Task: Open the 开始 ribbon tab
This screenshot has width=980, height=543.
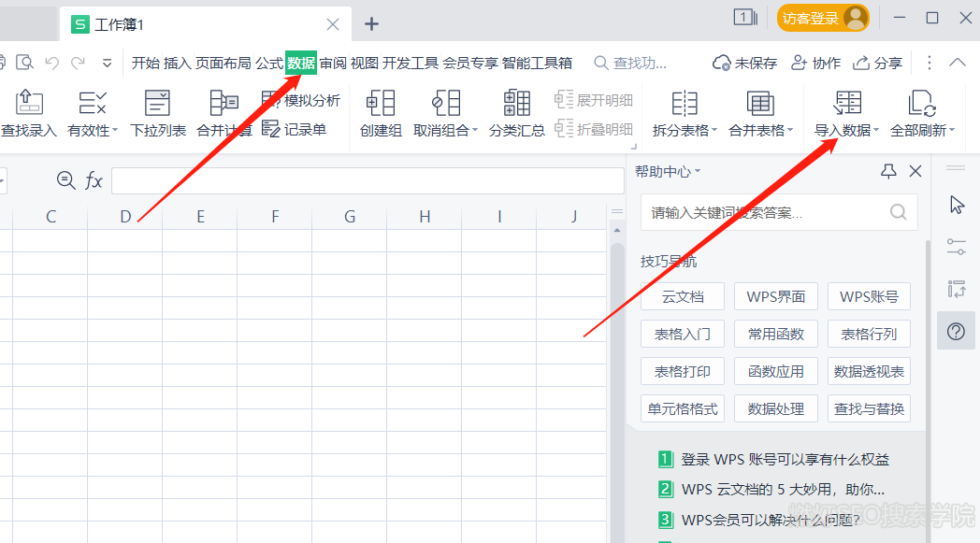Action: tap(146, 64)
